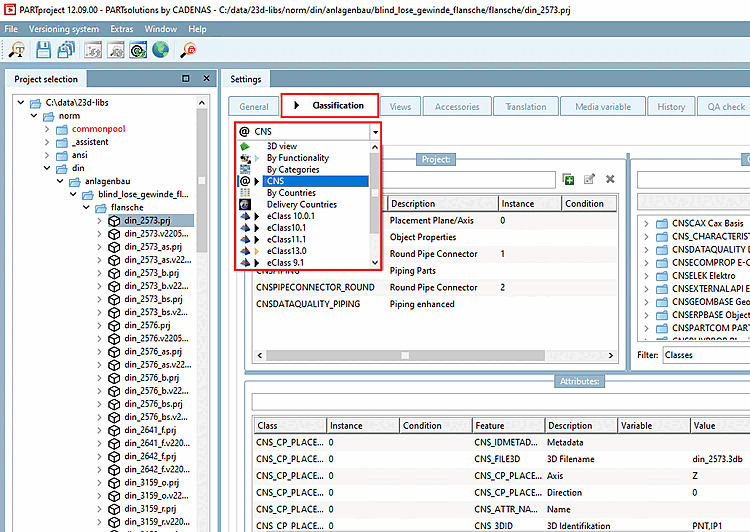Open the CNS classification dropdown
The height and width of the screenshot is (532, 750).
[374, 132]
